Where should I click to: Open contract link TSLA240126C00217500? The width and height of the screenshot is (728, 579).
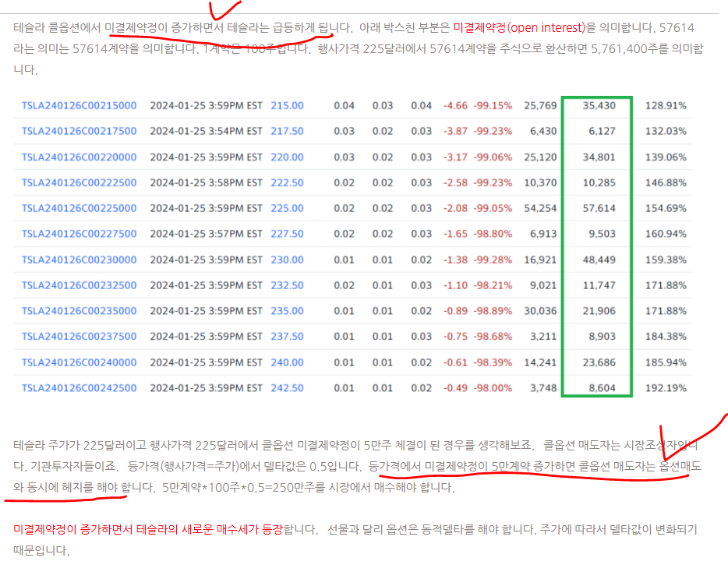click(x=80, y=132)
